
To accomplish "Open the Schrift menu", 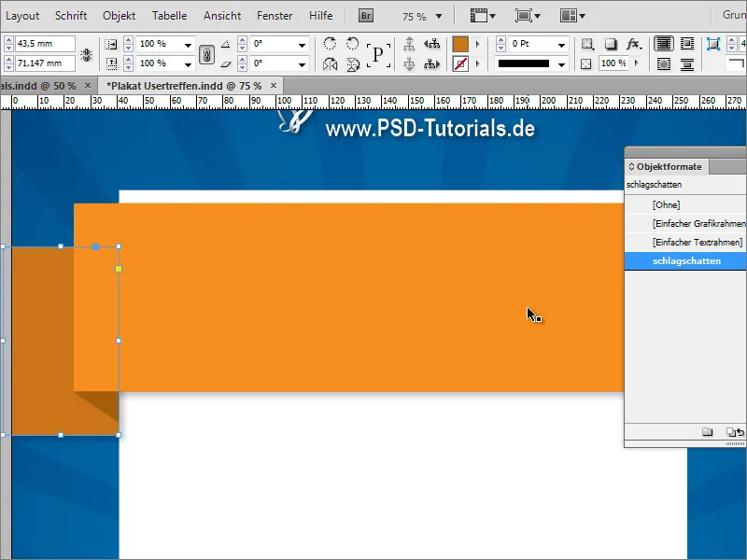I will [x=71, y=16].
